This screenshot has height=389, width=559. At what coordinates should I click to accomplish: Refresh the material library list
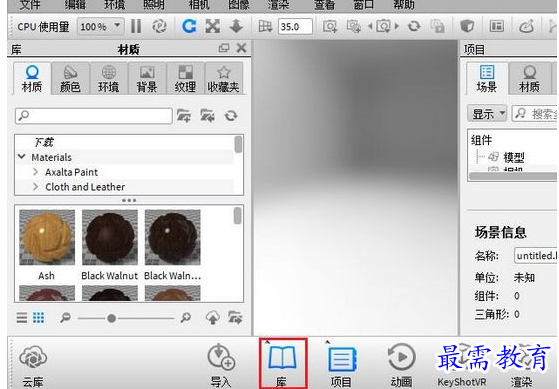pyautogui.click(x=231, y=116)
